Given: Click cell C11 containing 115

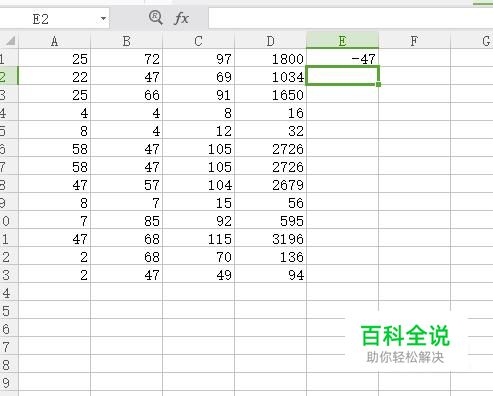Looking at the screenshot, I should click(198, 238).
